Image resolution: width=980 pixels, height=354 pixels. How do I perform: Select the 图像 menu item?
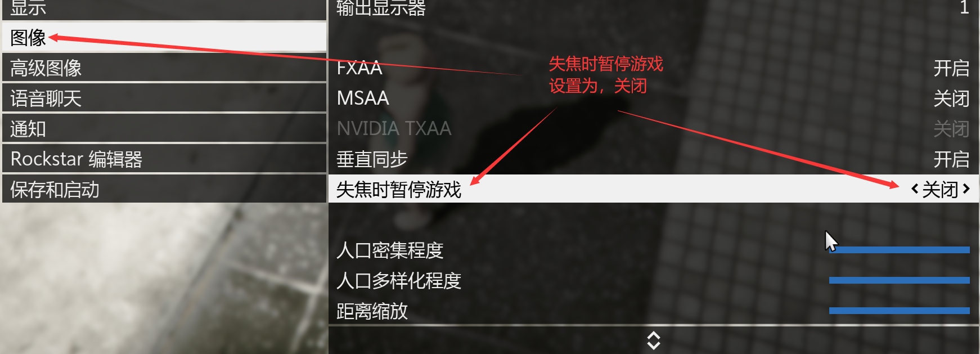point(164,37)
